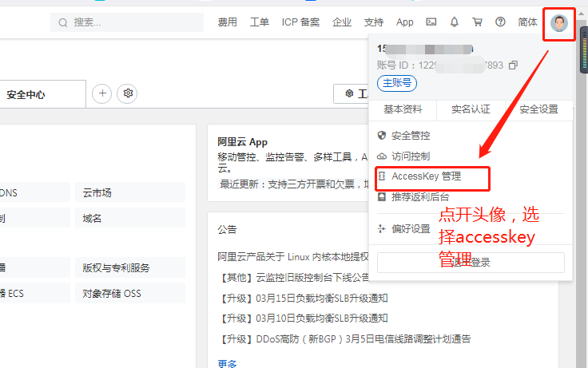Screen dimensions: 588x368
Task: Open the 对象存储 OSS shortcut
Action: click(129, 294)
